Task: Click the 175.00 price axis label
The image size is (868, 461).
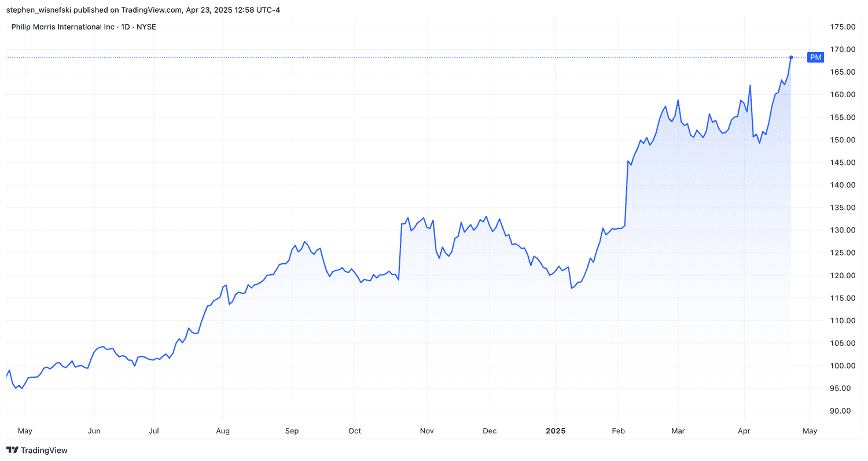Action: click(x=841, y=27)
